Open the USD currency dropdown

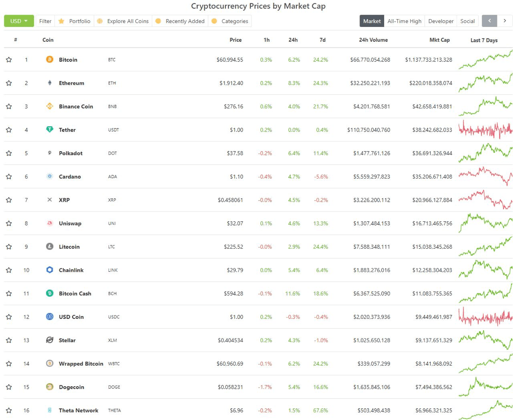click(x=19, y=21)
